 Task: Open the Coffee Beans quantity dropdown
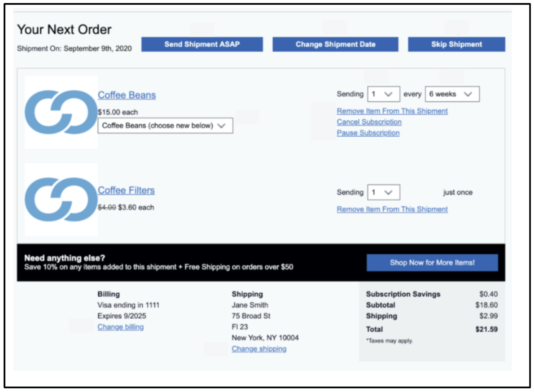click(x=383, y=94)
